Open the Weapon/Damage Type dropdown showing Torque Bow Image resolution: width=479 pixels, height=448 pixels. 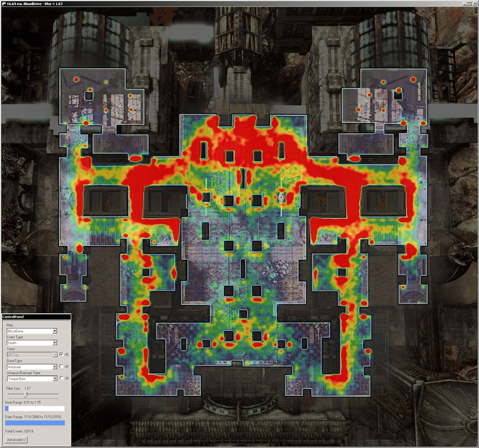point(32,379)
